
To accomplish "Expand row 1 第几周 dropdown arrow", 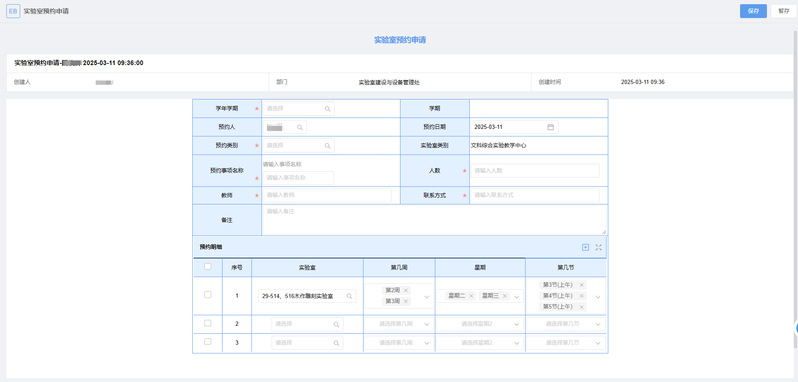I will [x=426, y=297].
